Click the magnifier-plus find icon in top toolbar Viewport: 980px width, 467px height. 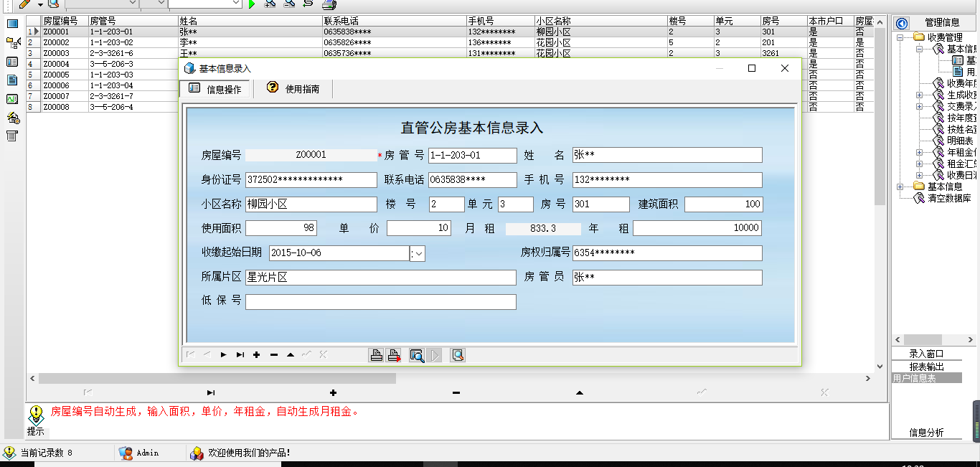(x=270, y=4)
